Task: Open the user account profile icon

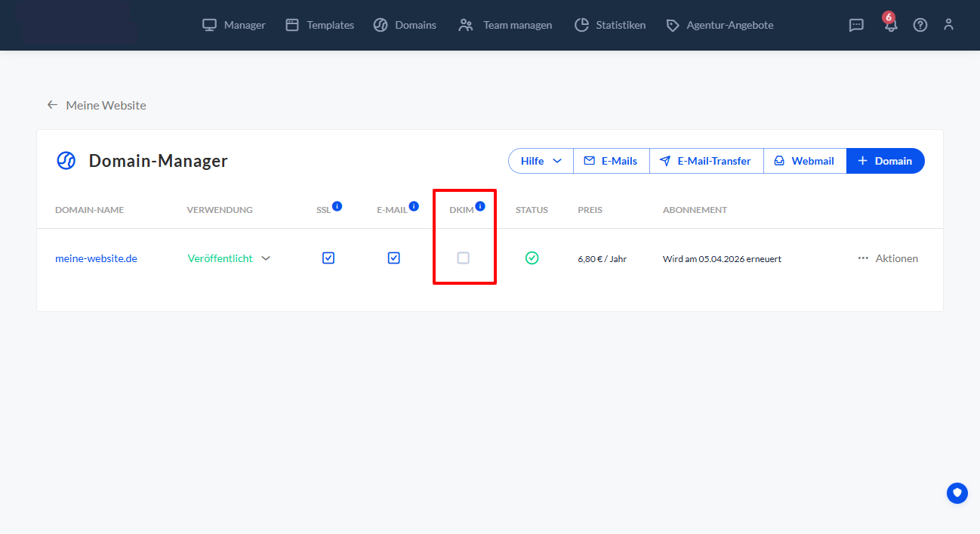Action: [x=949, y=25]
